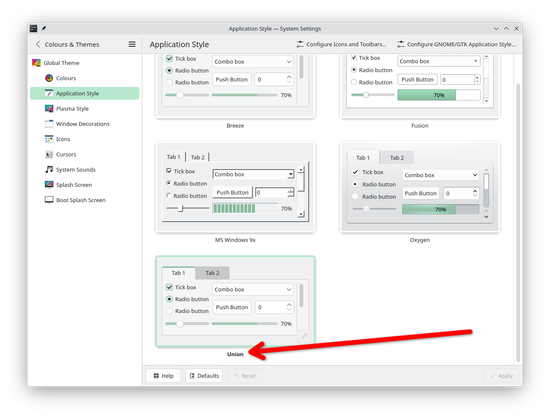Click the pin icon in title bar

(x=44, y=28)
